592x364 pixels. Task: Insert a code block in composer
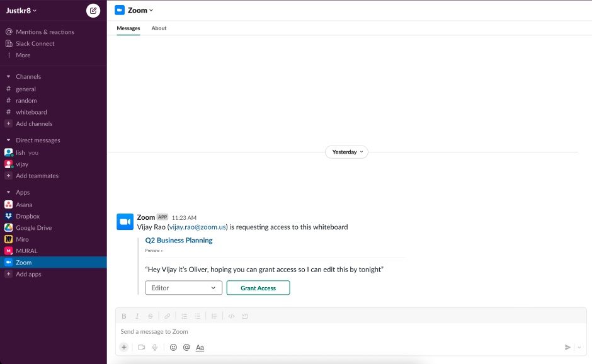click(x=244, y=316)
